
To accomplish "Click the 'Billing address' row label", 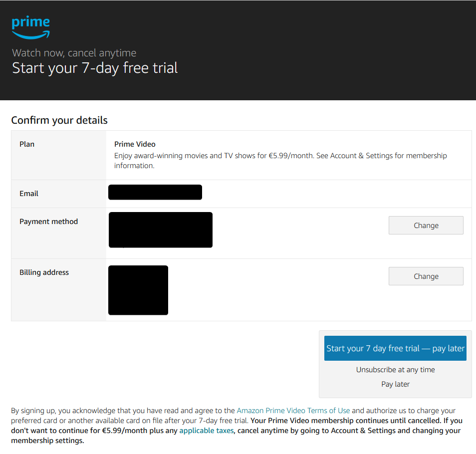I will coord(44,272).
